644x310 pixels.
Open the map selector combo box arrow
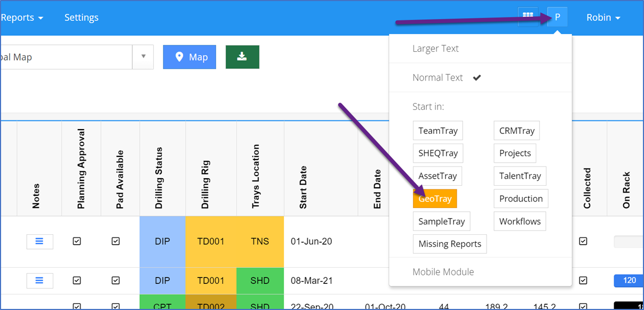point(143,57)
